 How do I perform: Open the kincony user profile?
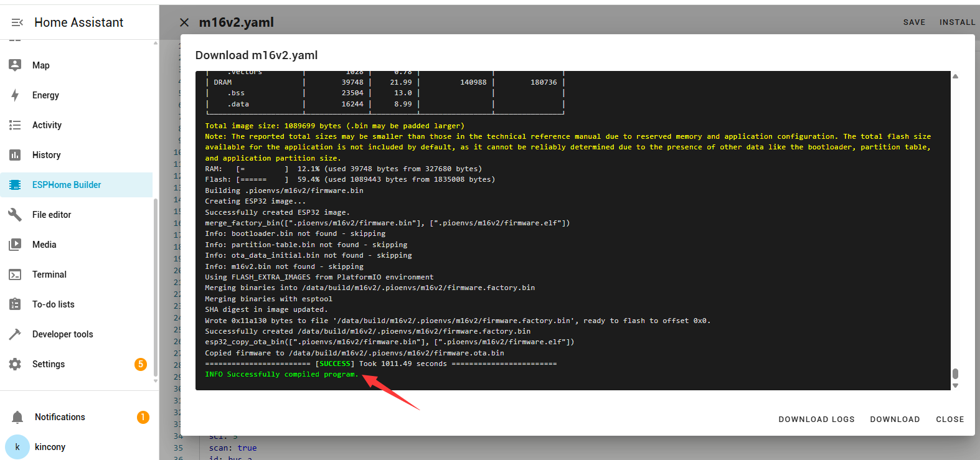coord(50,447)
